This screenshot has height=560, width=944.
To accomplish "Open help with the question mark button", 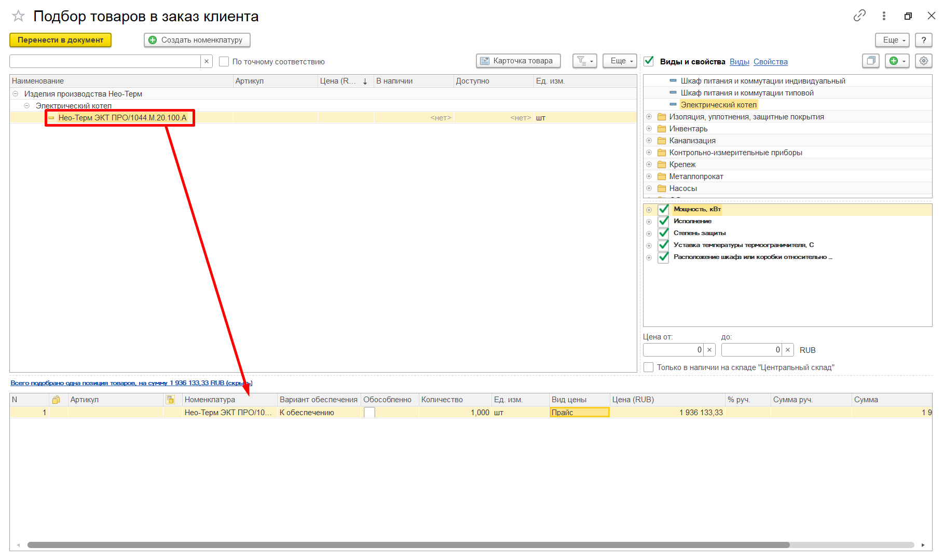I will [924, 40].
